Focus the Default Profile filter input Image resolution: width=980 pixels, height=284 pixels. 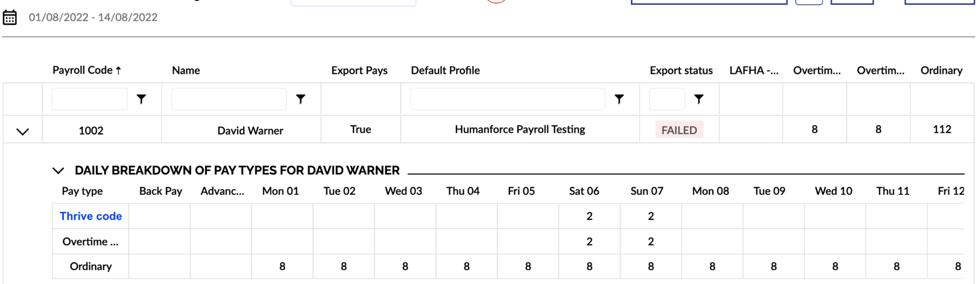tap(508, 99)
